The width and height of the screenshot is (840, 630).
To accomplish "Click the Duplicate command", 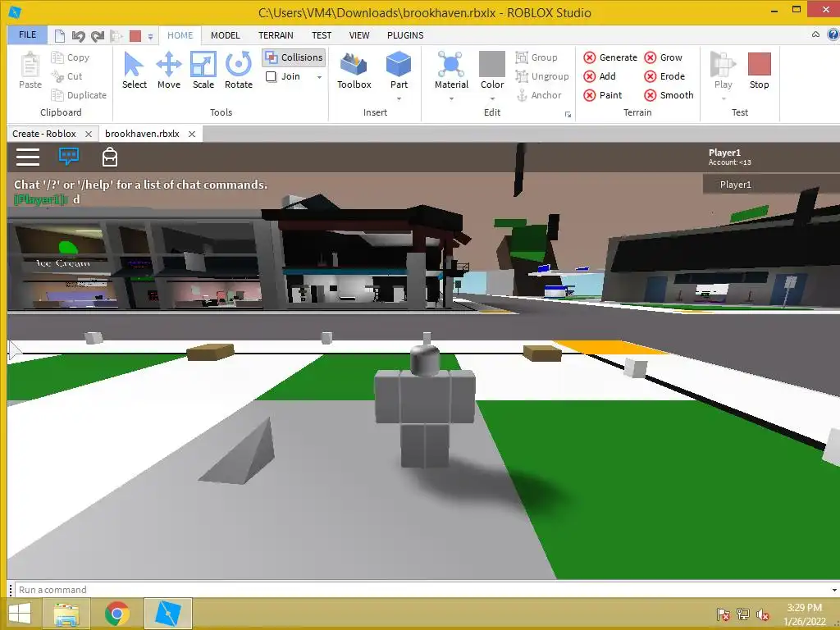I will [x=79, y=95].
